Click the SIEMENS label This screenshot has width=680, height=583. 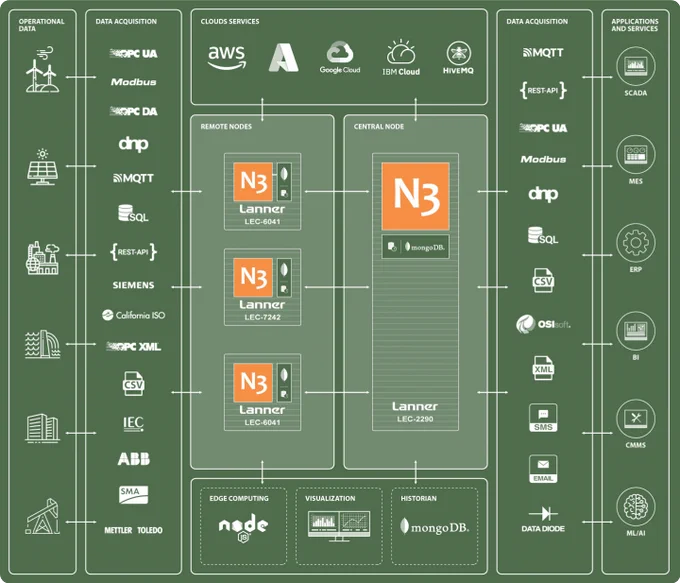(134, 285)
